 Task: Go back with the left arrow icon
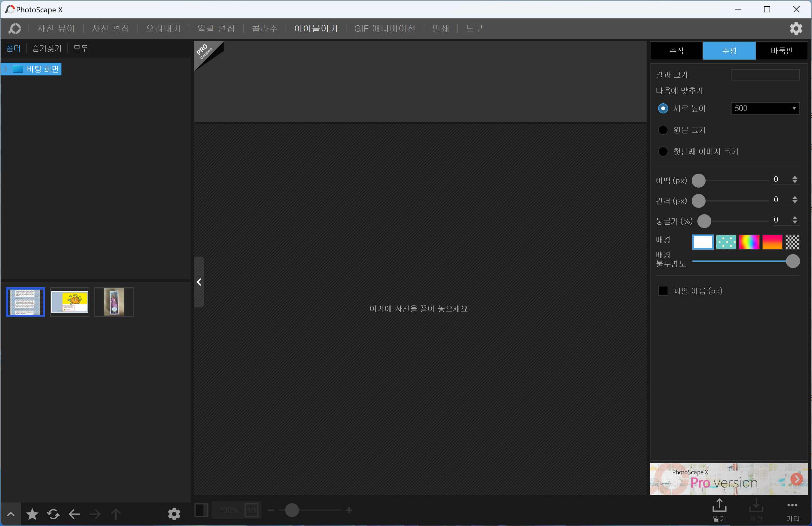tap(74, 514)
